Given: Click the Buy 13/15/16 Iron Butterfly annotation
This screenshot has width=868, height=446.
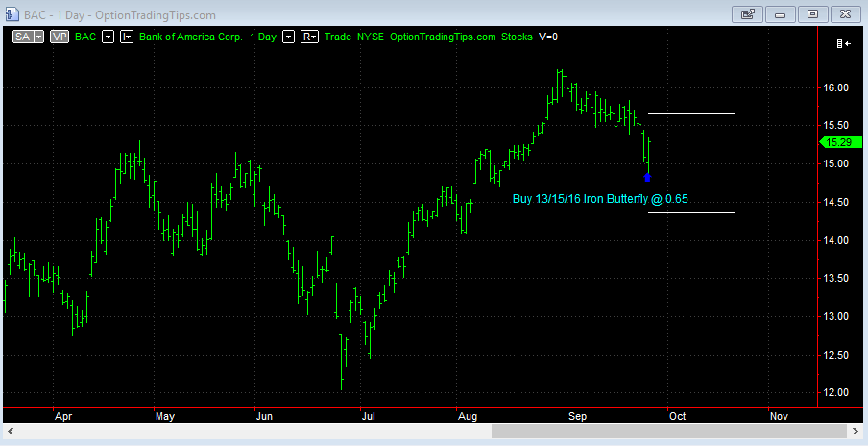Looking at the screenshot, I should pos(600,198).
